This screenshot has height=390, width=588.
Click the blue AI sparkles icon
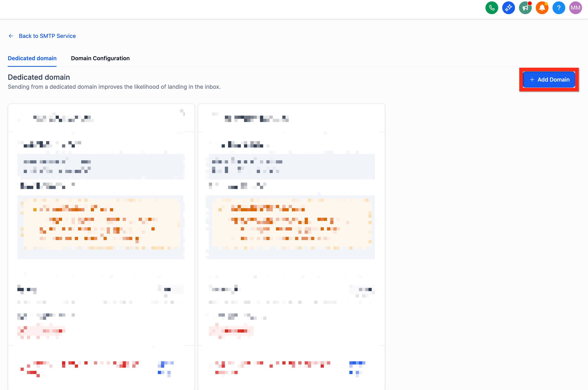508,8
